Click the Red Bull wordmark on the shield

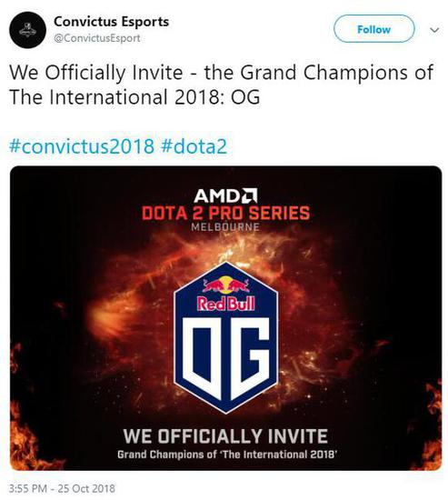(x=225, y=304)
